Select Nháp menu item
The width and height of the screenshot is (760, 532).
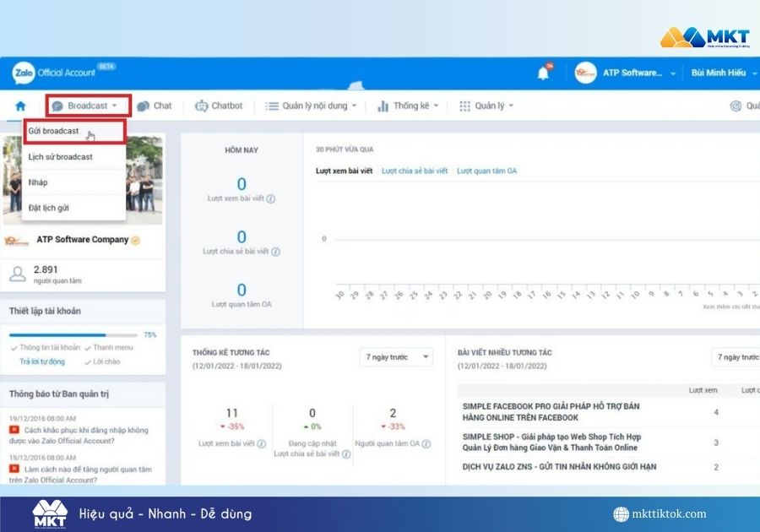click(x=74, y=182)
